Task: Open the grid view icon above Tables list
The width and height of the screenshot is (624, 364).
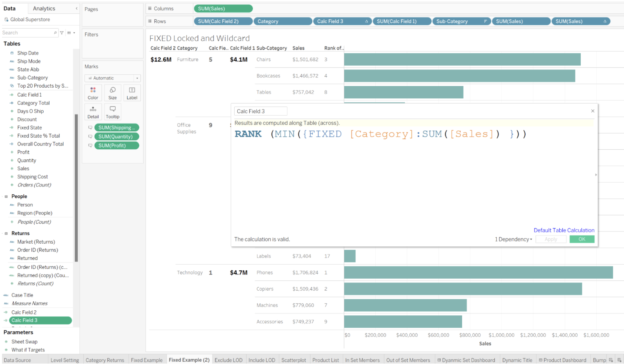Action: (x=70, y=32)
